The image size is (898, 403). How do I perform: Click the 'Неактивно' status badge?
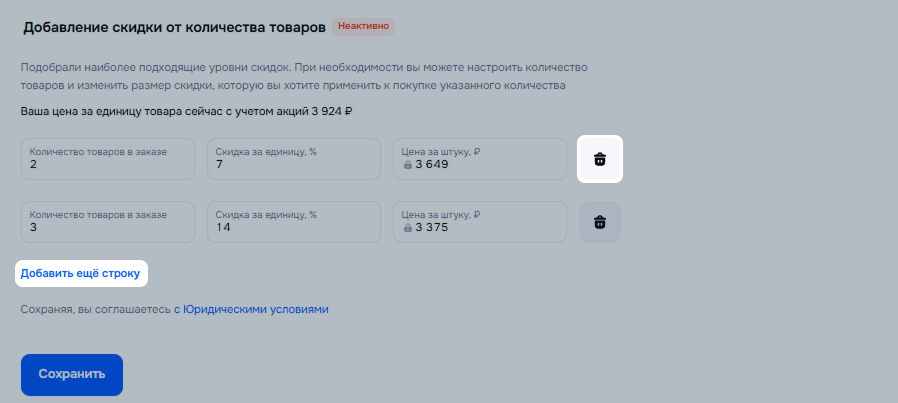pos(363,26)
